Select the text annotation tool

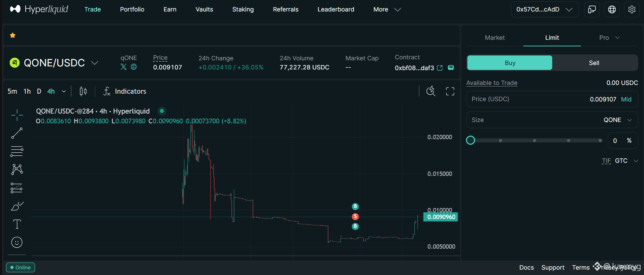pyautogui.click(x=17, y=224)
